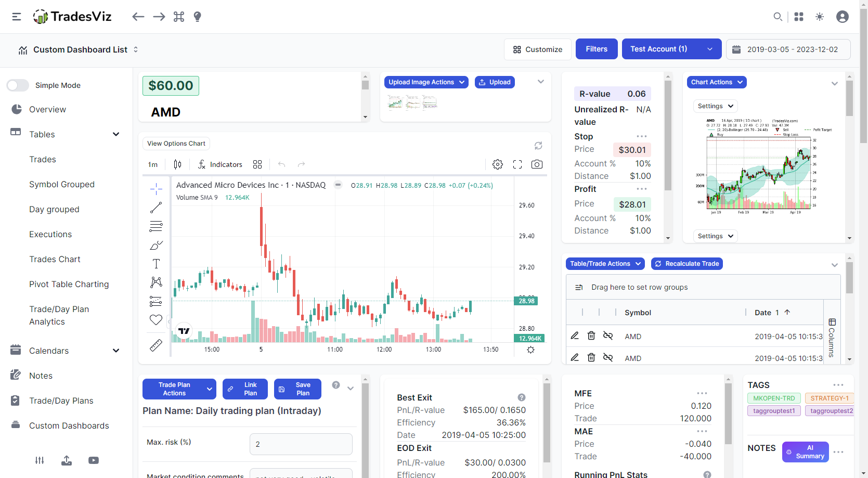
Task: Delete the first AMD trade row
Action: coord(591,335)
